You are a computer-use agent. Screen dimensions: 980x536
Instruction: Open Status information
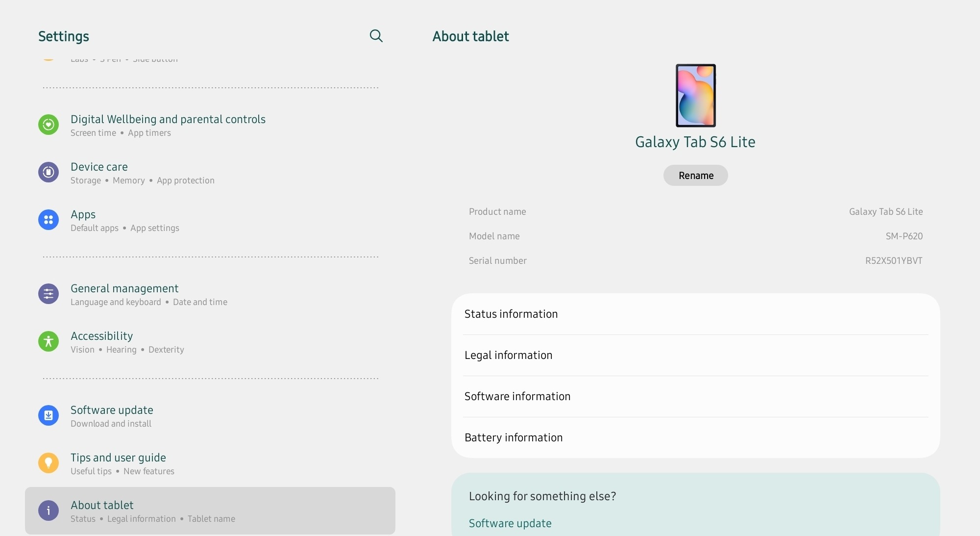695,314
